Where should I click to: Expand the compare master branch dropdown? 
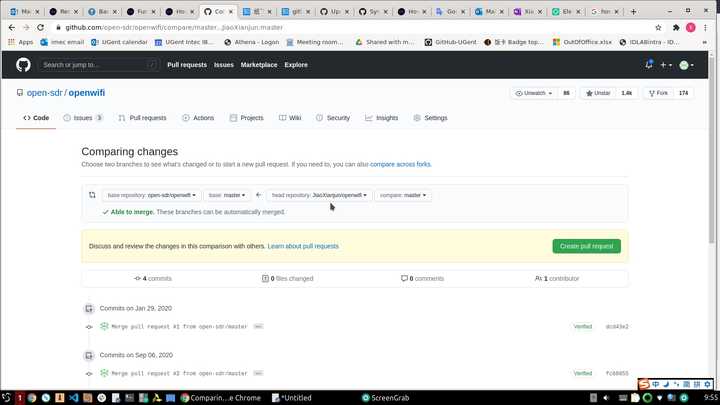click(403, 195)
